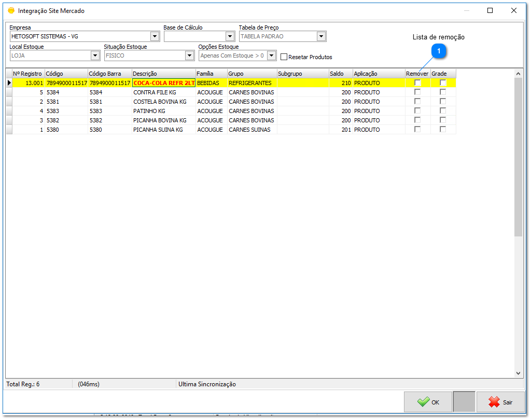Click the sun icon in title bar

pyautogui.click(x=11, y=10)
